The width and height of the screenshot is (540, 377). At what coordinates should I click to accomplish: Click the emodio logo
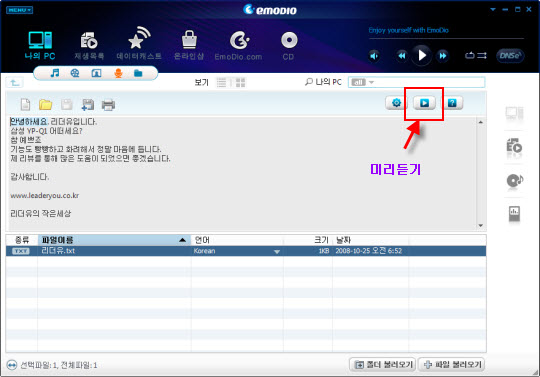pos(270,10)
